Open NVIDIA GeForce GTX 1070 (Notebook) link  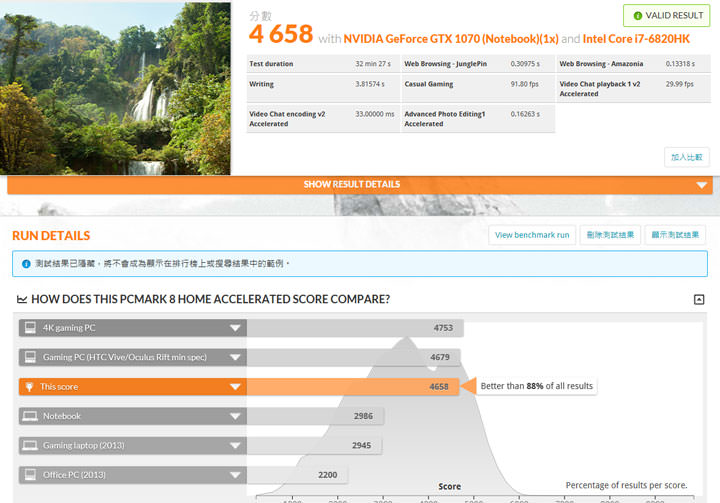point(436,39)
